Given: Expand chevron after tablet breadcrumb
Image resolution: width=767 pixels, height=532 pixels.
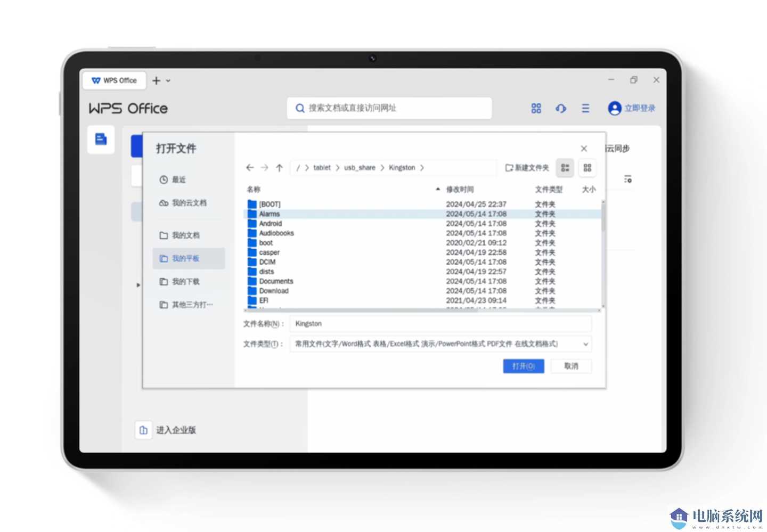Looking at the screenshot, I should pos(337,168).
